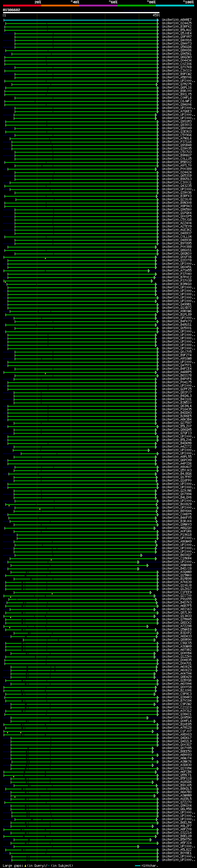
Task: Click hit label UniRef100_B9H6U7
Action: 177,155
